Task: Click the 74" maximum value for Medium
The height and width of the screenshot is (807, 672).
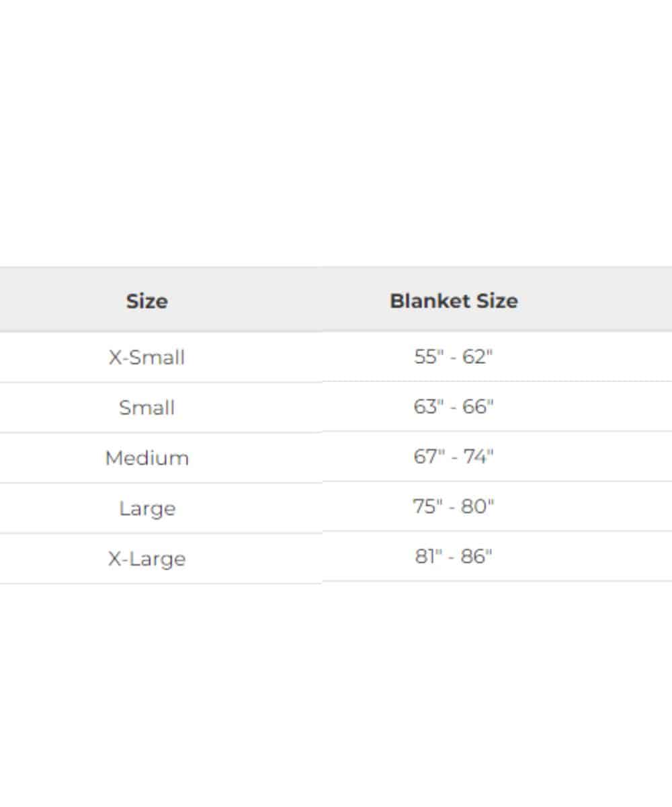Action: pos(478,457)
